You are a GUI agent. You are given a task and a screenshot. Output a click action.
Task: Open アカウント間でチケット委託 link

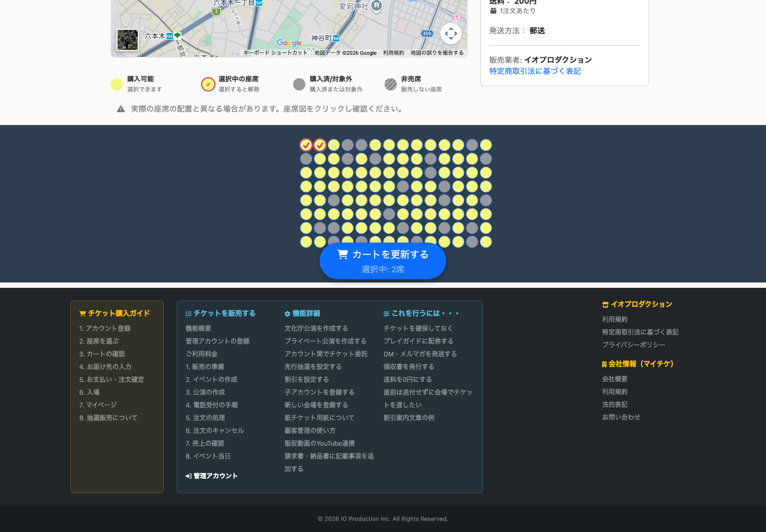point(326,354)
